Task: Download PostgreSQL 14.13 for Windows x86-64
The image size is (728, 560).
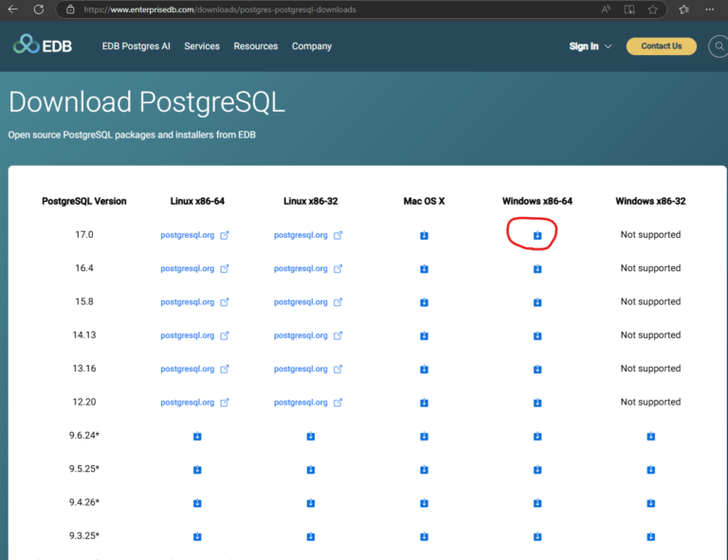Action: (x=537, y=335)
